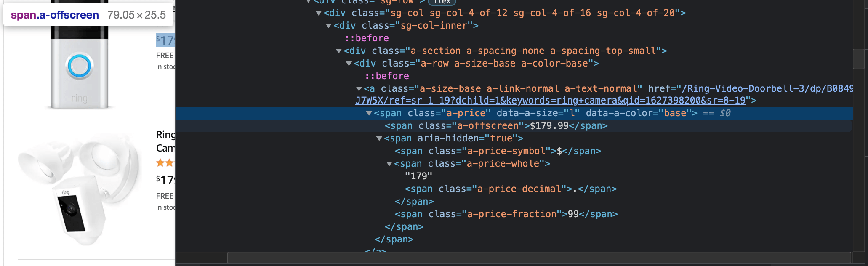Click the "179" text node
Image resolution: width=868 pixels, height=266 pixels.
418,176
